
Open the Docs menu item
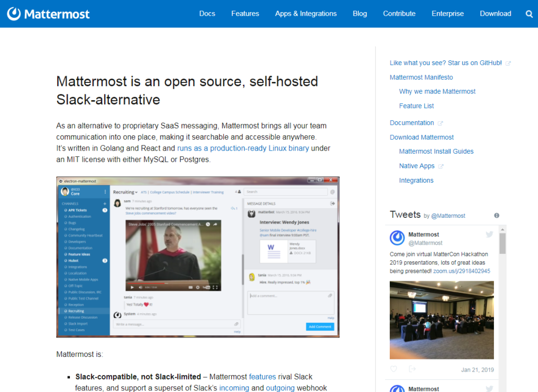click(207, 14)
